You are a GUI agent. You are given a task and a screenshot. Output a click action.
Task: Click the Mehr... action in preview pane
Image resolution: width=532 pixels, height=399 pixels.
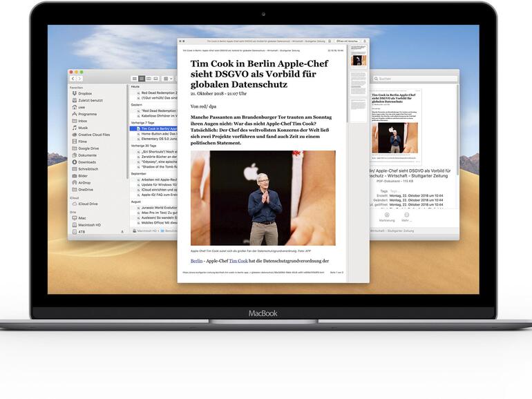pos(406,217)
